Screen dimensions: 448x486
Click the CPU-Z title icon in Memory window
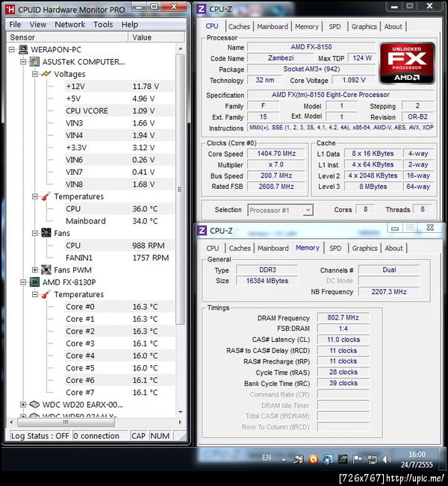202,231
